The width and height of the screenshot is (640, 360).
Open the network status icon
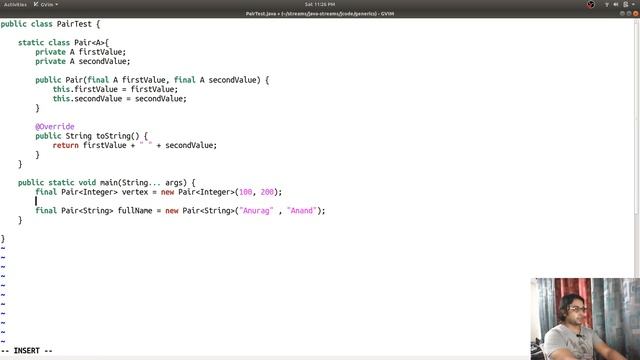tap(607, 4)
